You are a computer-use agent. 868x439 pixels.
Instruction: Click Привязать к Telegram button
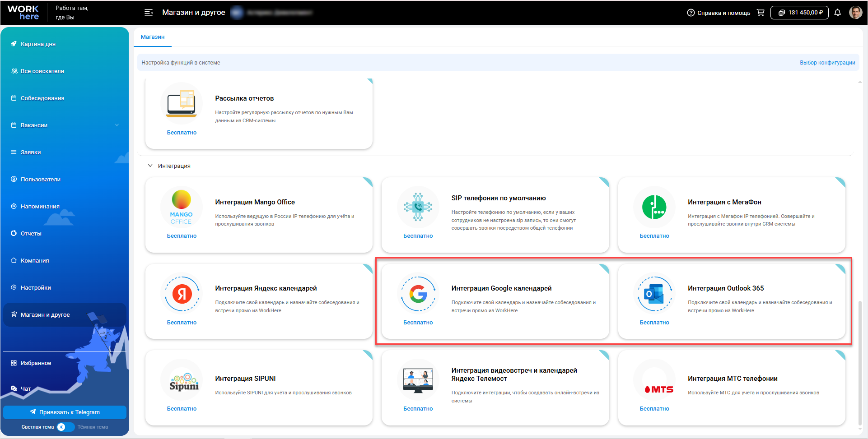pos(65,412)
